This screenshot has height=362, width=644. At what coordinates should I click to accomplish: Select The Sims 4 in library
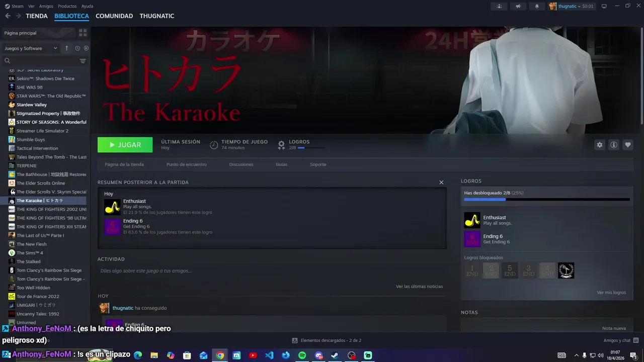[30, 253]
